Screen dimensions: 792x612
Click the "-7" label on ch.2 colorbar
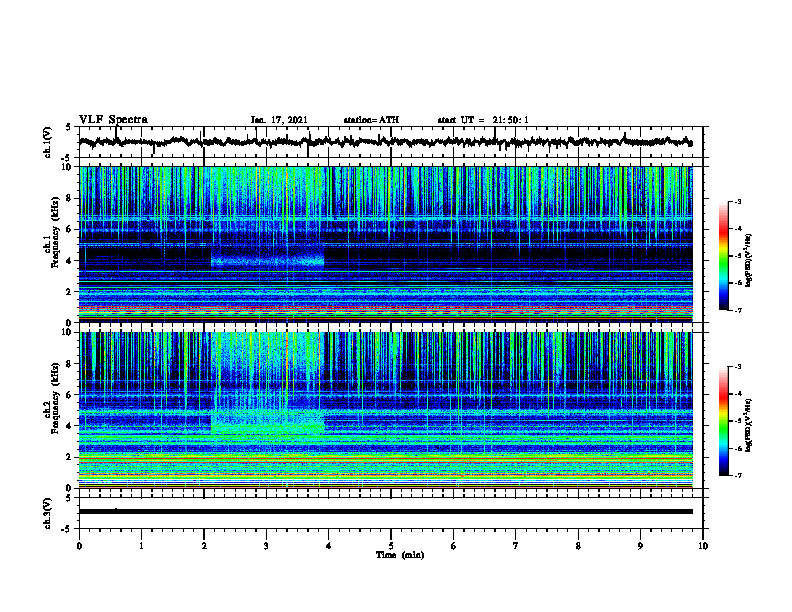738,475
